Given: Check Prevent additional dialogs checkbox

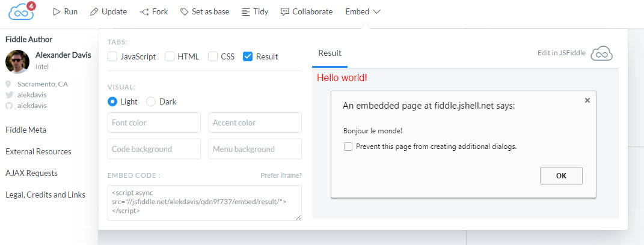Looking at the screenshot, I should [x=348, y=146].
